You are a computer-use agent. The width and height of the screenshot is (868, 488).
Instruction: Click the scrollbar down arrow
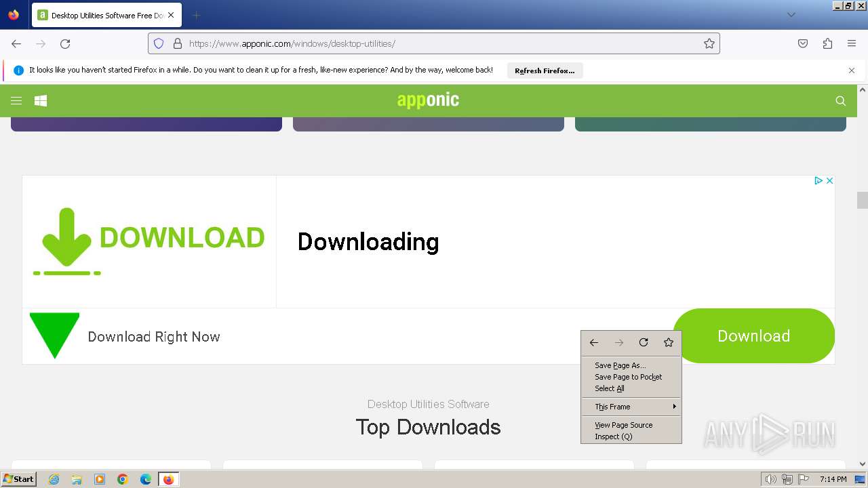(x=862, y=464)
